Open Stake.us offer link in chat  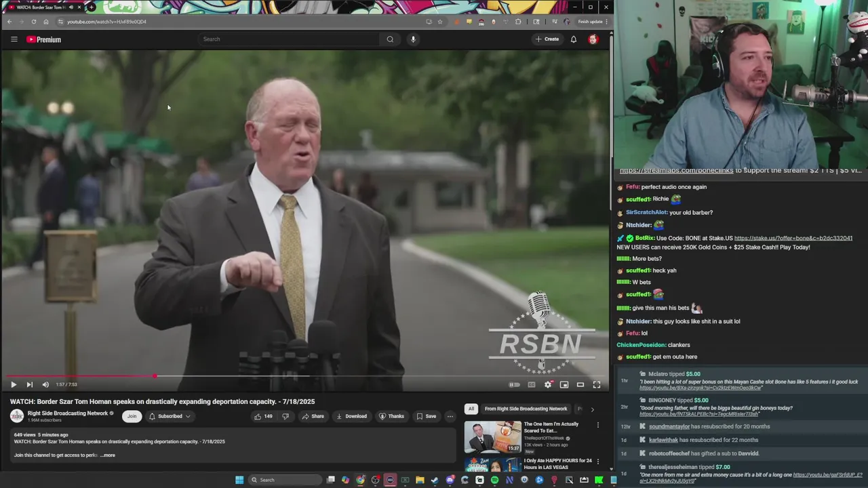[793, 238]
